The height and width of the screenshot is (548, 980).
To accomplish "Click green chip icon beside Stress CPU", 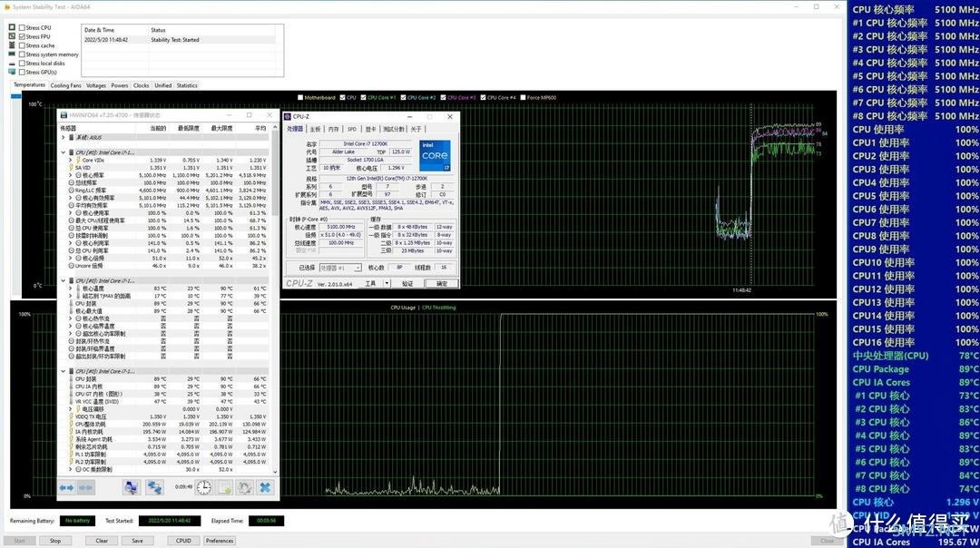I will [x=12, y=27].
